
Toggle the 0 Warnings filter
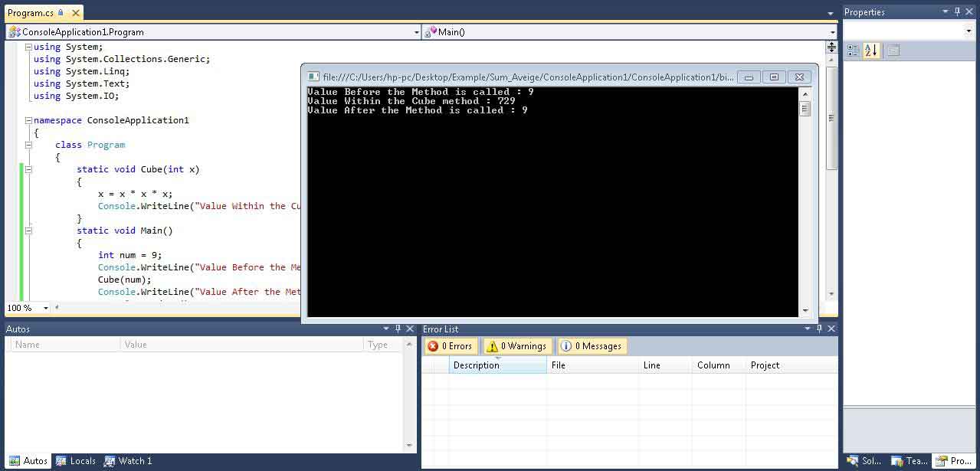pos(517,346)
